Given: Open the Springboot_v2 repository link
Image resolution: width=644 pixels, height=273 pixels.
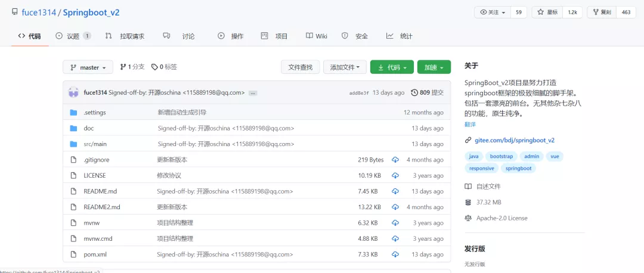Looking at the screenshot, I should coord(91,13).
